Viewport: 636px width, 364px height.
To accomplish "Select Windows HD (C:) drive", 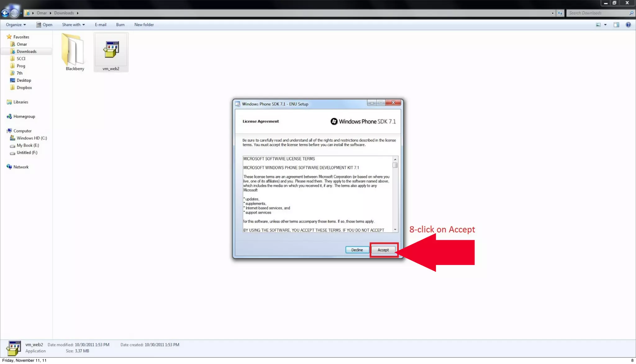I will (31, 138).
